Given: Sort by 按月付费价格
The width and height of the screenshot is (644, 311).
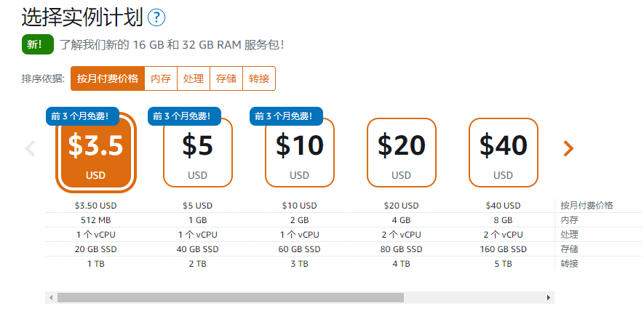Looking at the screenshot, I should tap(108, 78).
